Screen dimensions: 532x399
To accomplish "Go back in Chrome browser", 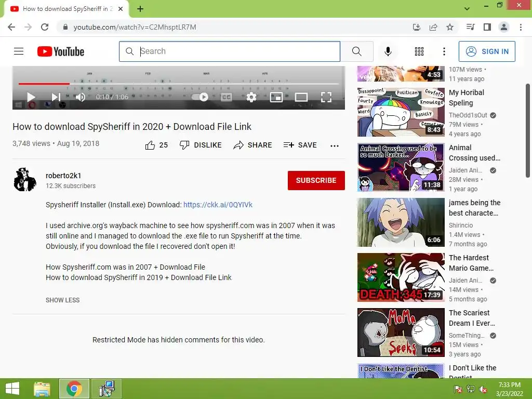I will 11,27.
